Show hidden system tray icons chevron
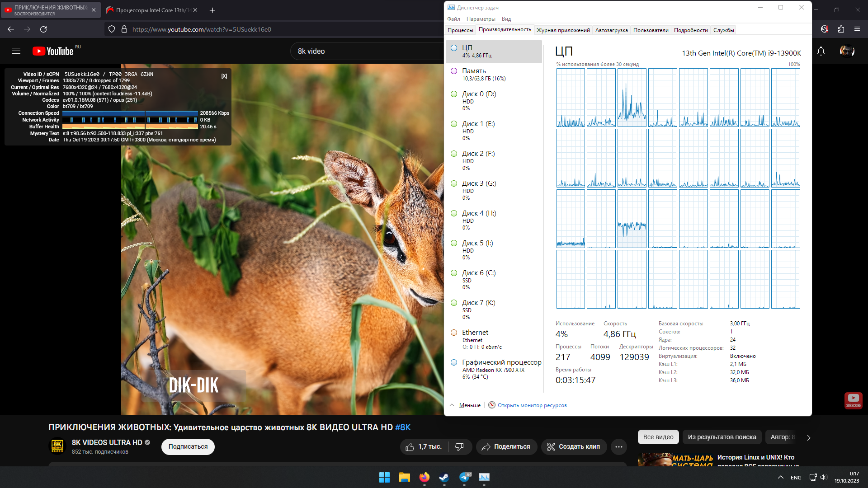 pos(780,477)
